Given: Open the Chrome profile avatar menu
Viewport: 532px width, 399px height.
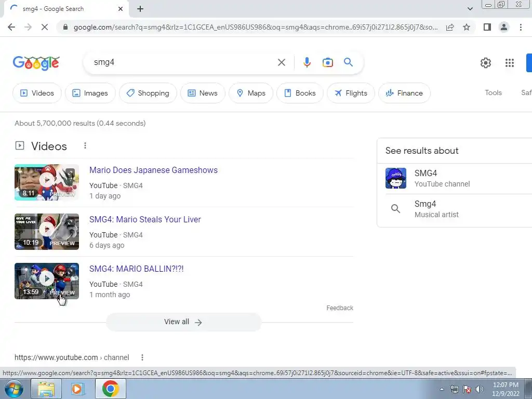Looking at the screenshot, I should click(504, 27).
